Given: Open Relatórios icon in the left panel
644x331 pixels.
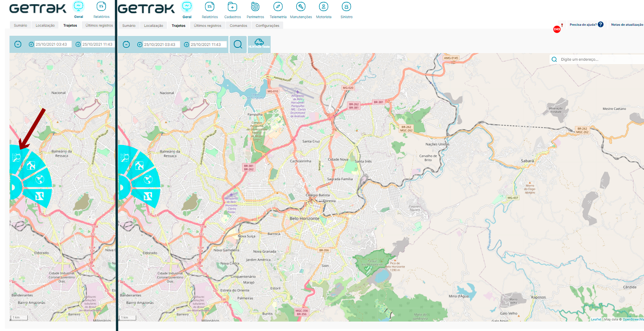Looking at the screenshot, I should point(101,6).
